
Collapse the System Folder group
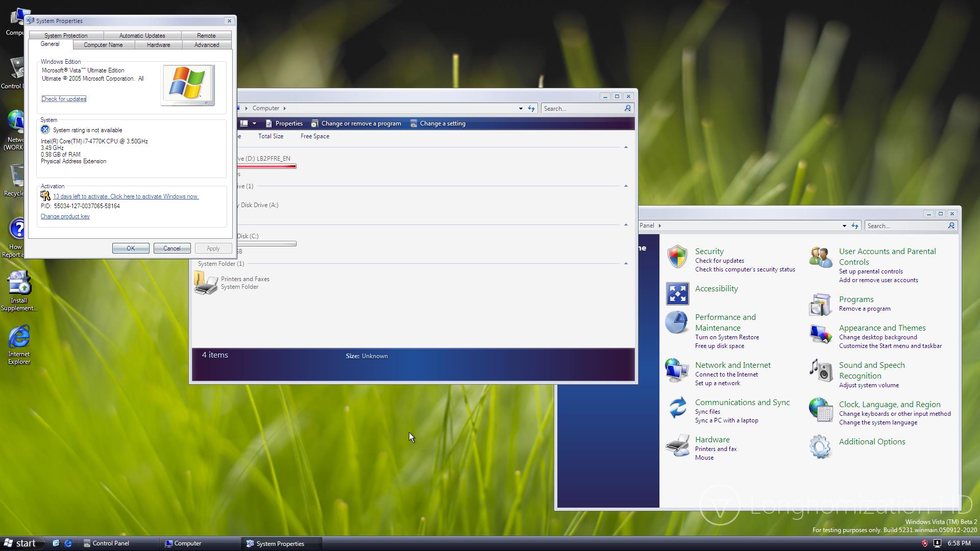626,264
